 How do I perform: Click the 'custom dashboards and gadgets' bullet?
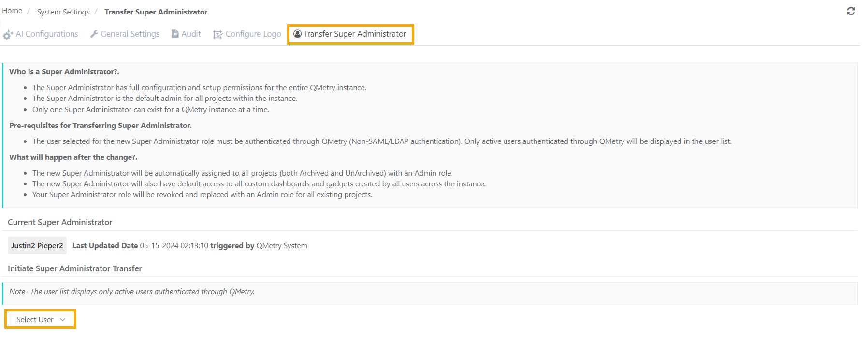tap(259, 183)
